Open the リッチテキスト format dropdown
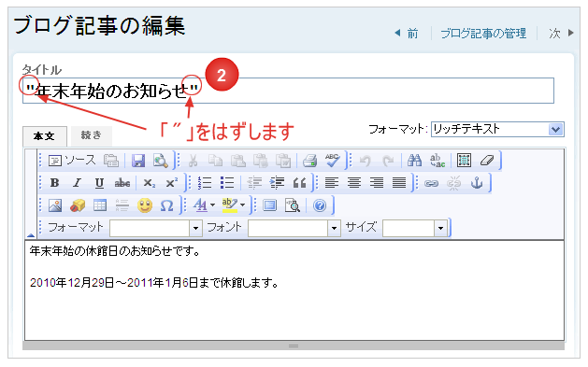 [x=497, y=129]
